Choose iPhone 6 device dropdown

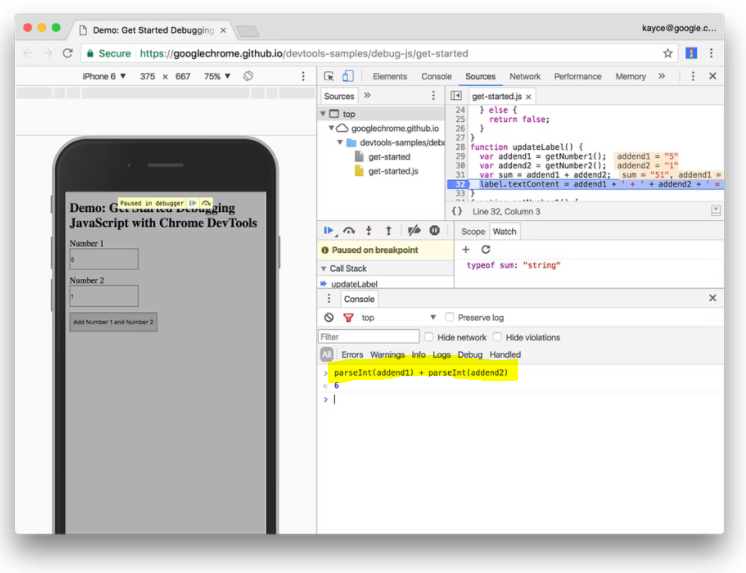click(x=104, y=76)
